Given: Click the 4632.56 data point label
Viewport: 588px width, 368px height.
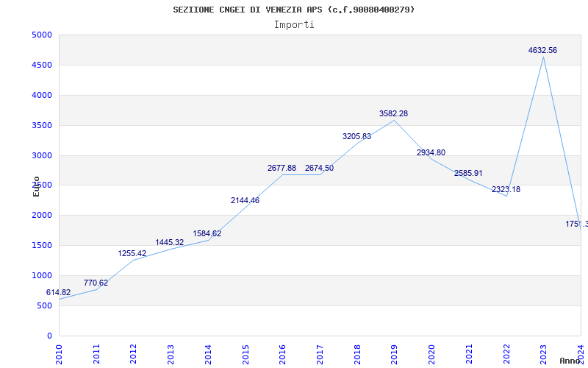Looking at the screenshot, I should 542,50.
